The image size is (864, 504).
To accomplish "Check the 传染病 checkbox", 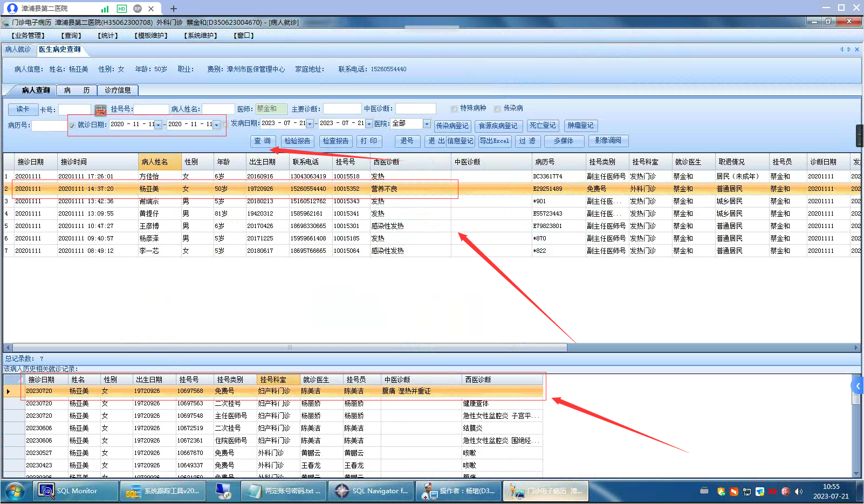I will tap(497, 109).
